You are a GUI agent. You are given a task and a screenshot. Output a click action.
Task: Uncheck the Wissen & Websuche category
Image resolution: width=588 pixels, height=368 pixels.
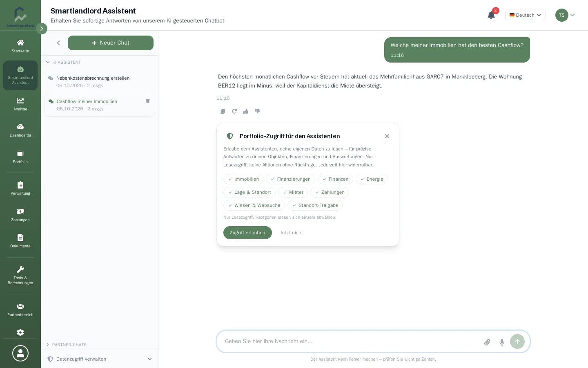(x=254, y=205)
